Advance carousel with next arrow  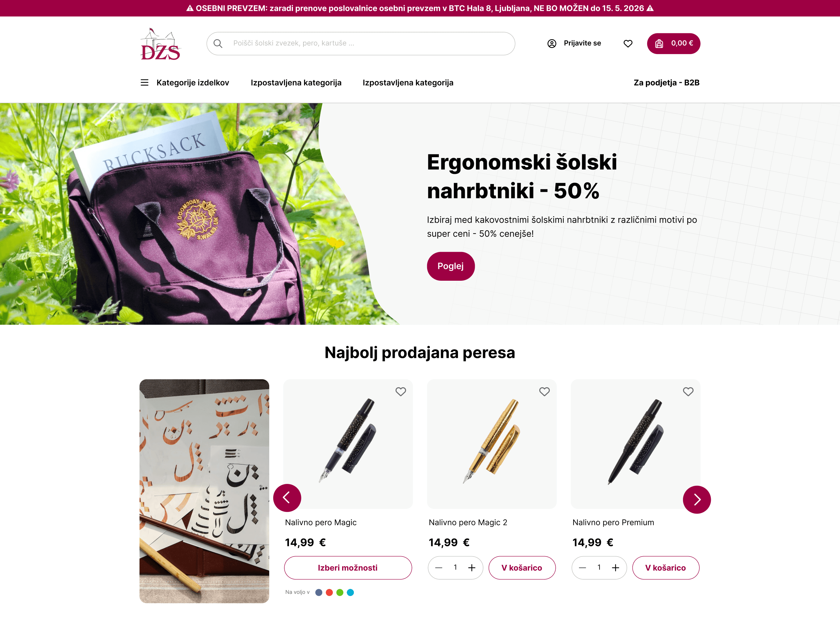pos(697,499)
